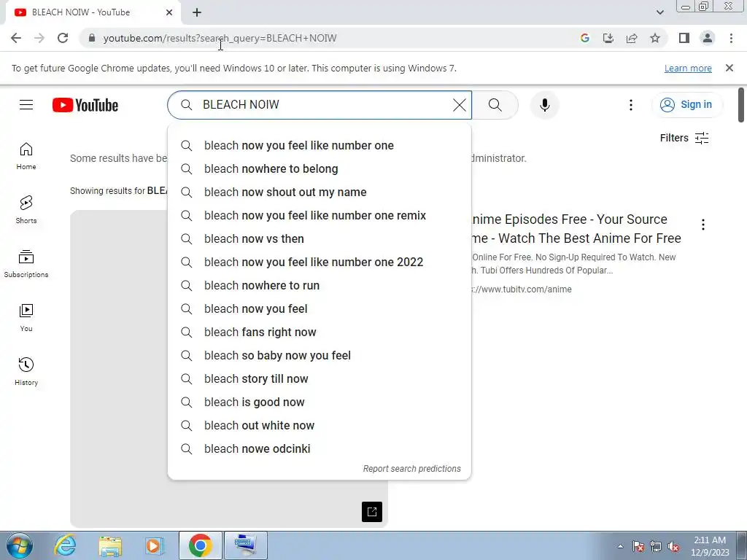Submit search with magnifier button
The width and height of the screenshot is (747, 560).
pos(495,105)
